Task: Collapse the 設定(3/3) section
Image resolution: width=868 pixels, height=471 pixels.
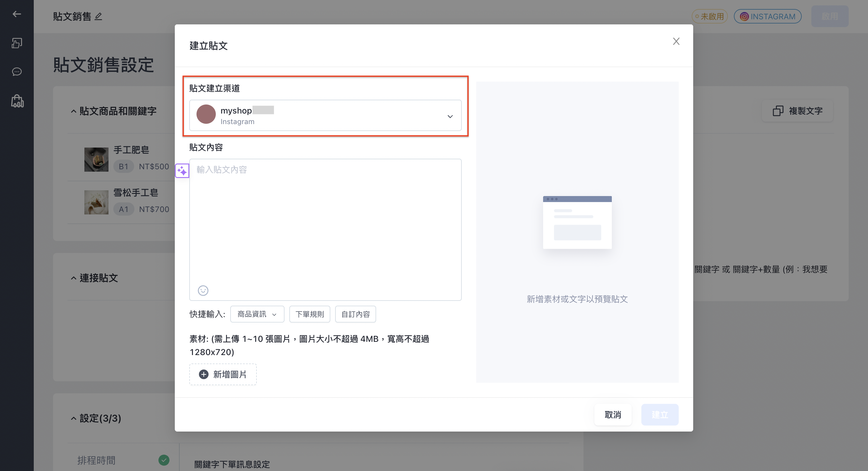Action: click(74, 418)
